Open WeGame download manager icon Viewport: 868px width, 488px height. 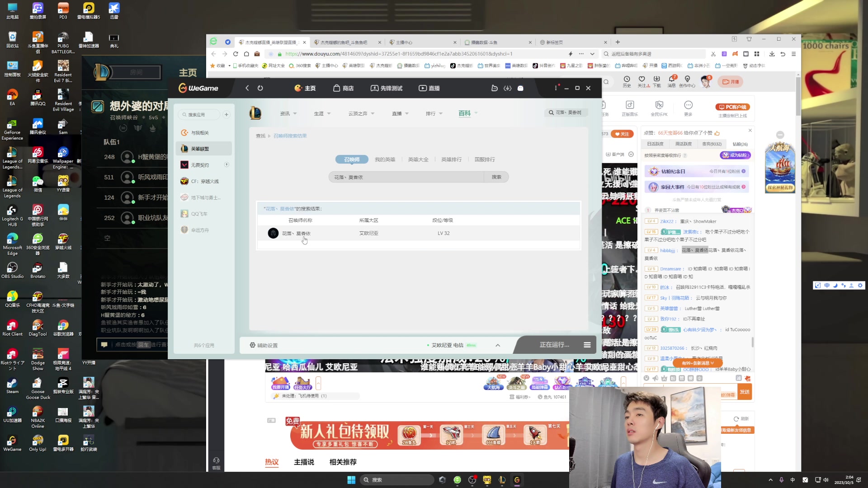tap(508, 88)
